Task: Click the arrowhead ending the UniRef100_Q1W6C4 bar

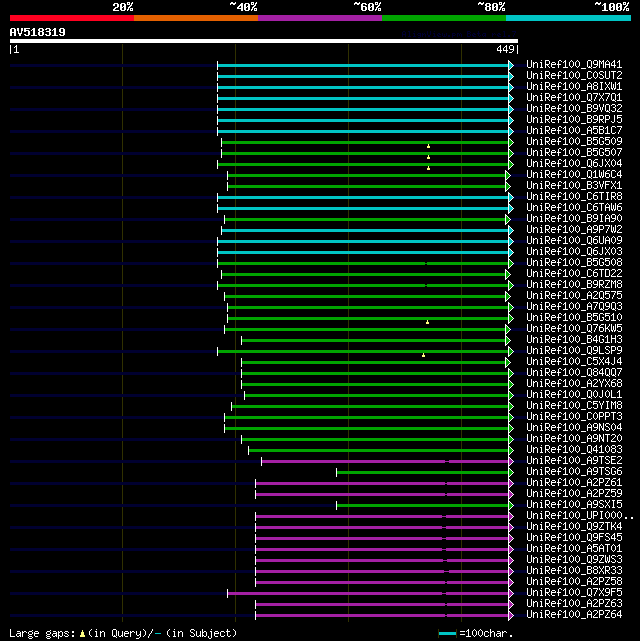Action: coord(508,175)
